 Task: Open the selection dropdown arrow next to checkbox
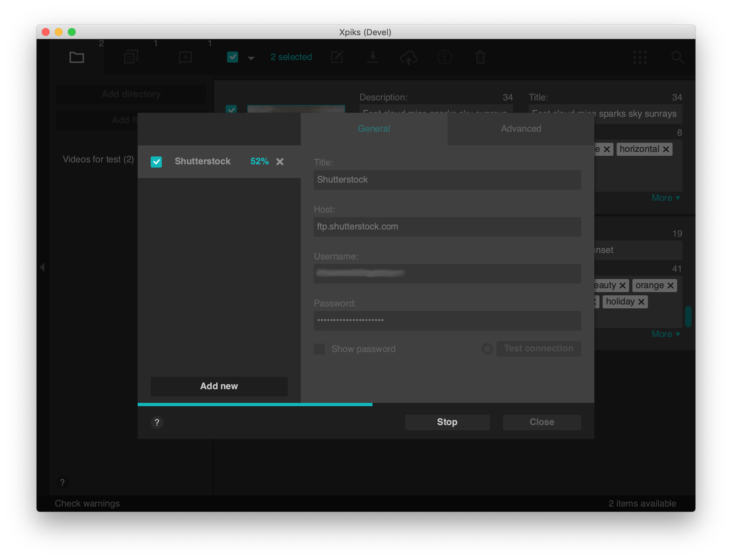coord(251,58)
